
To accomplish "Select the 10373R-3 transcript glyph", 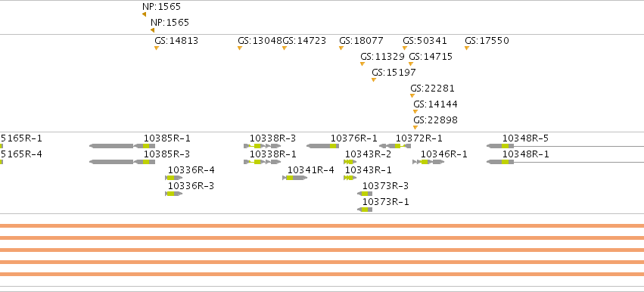I will click(x=365, y=194).
